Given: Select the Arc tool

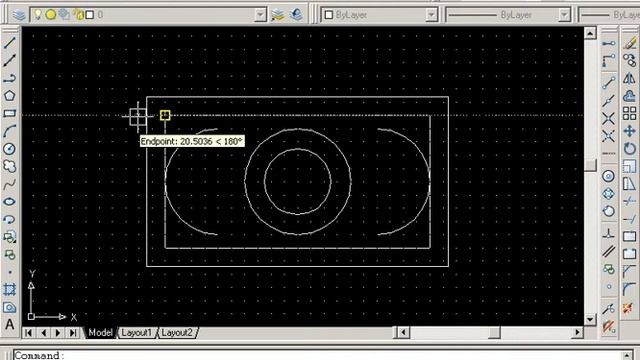Looking at the screenshot, I should (9, 131).
